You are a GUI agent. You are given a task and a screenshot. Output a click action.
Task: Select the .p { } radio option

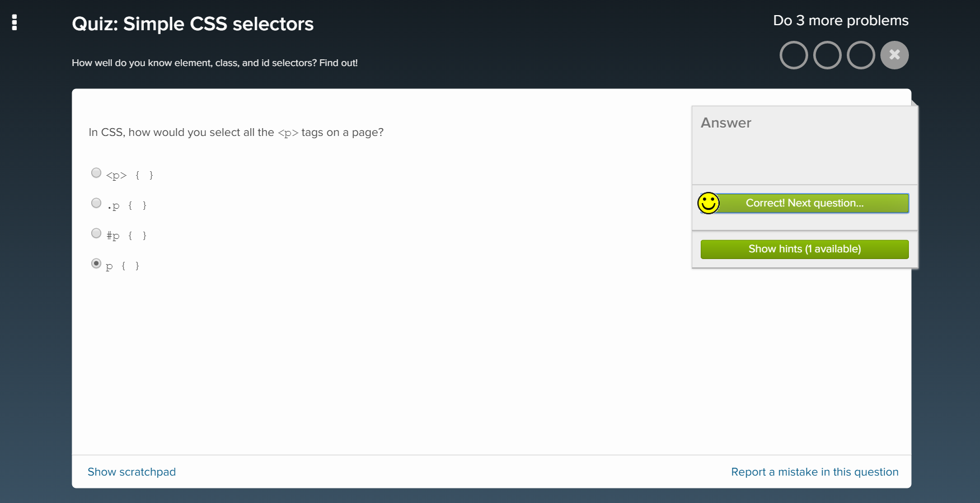coord(96,203)
